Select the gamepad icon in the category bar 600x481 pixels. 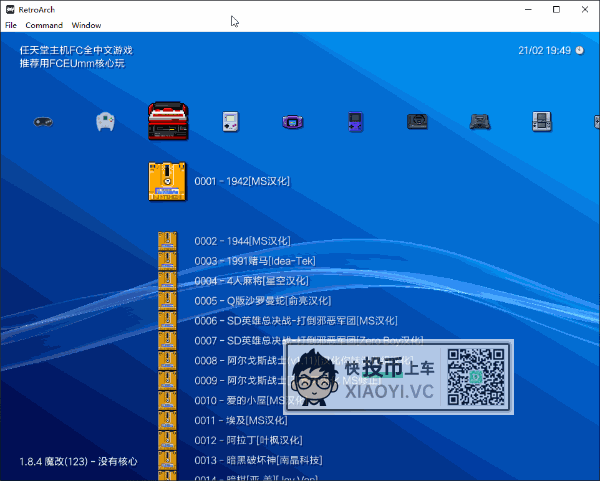[43, 122]
